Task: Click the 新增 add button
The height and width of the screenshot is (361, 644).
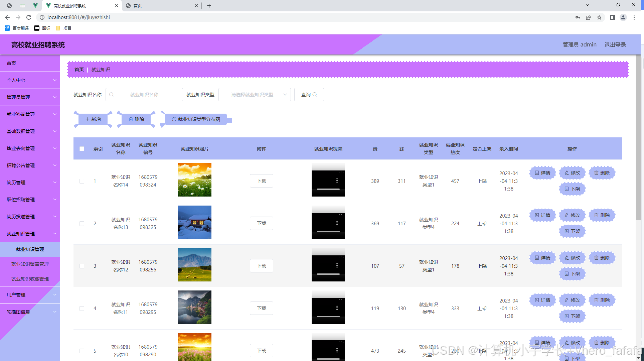Action: pos(93,119)
